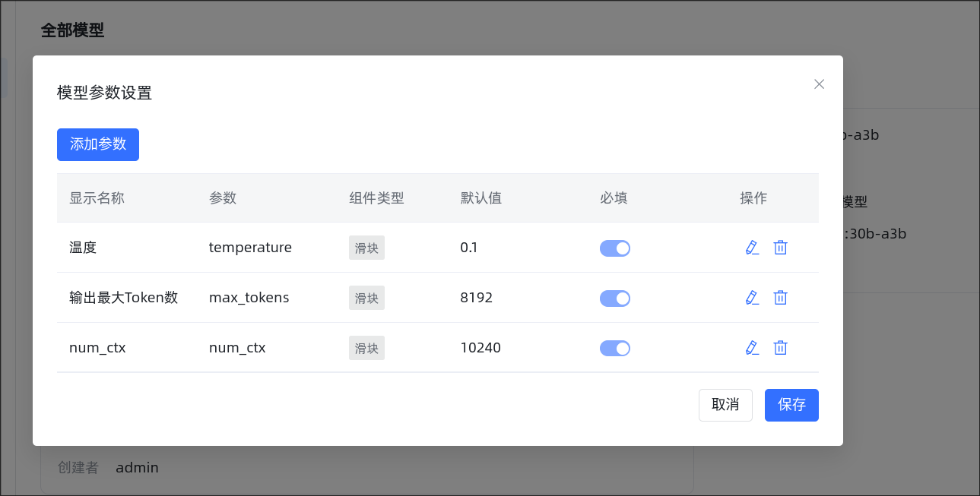
Task: Disable required switch for num_ctx
Action: [615, 349]
